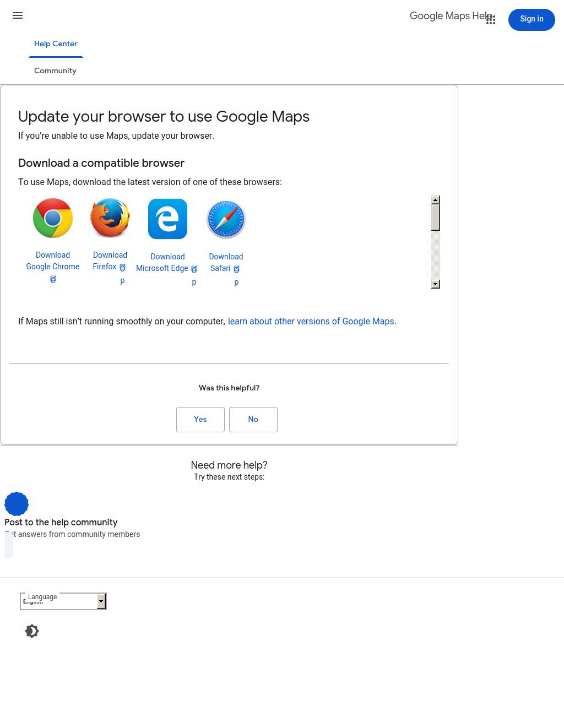The image size is (564, 728).
Task: Answer No to Was this helpful
Action: 253,420
